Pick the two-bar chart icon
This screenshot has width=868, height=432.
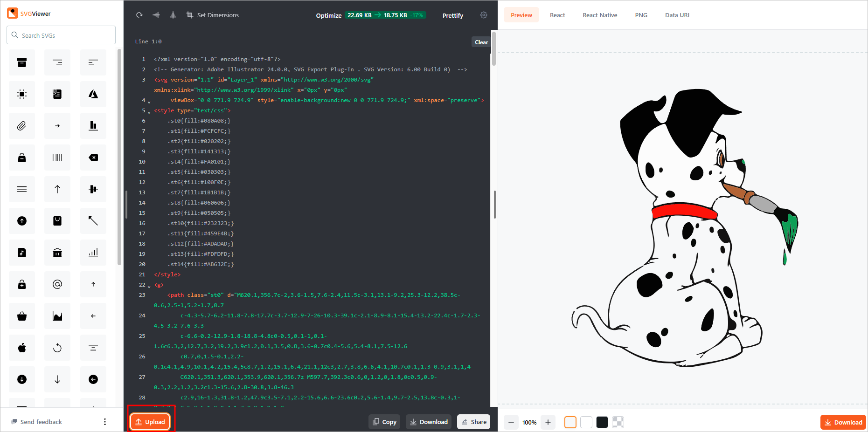93,126
